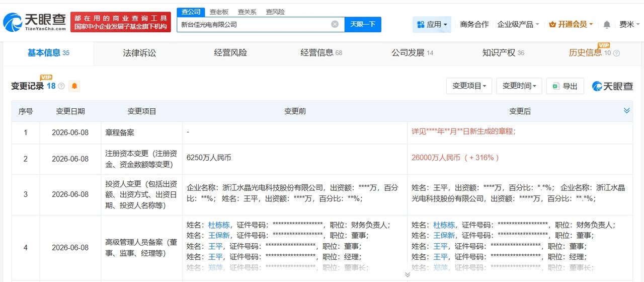Screen dimensions: 644x282
Task: Click the 注册资本变更 change item cell
Action: [142, 159]
